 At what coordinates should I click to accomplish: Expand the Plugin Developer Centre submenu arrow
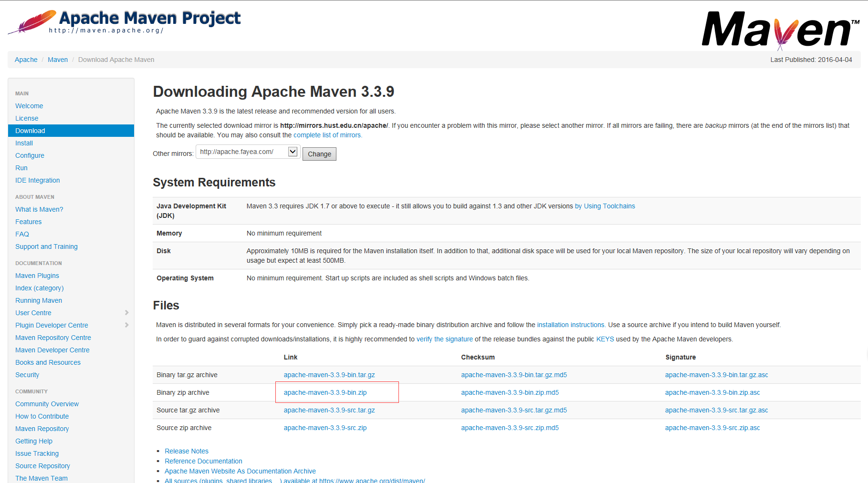pos(126,325)
